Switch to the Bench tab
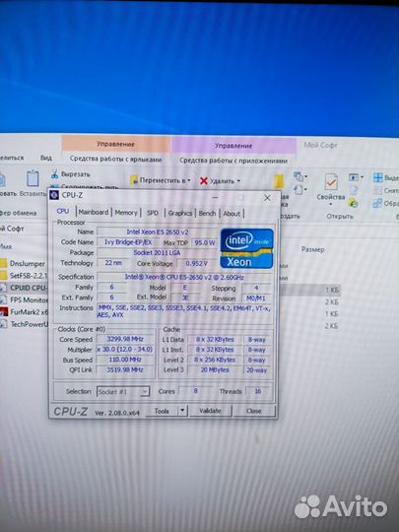Image resolution: width=399 pixels, height=532 pixels. 207,213
